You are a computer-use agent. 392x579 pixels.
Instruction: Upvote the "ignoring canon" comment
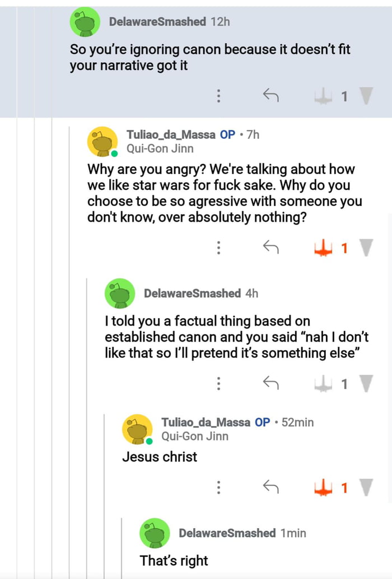(324, 96)
